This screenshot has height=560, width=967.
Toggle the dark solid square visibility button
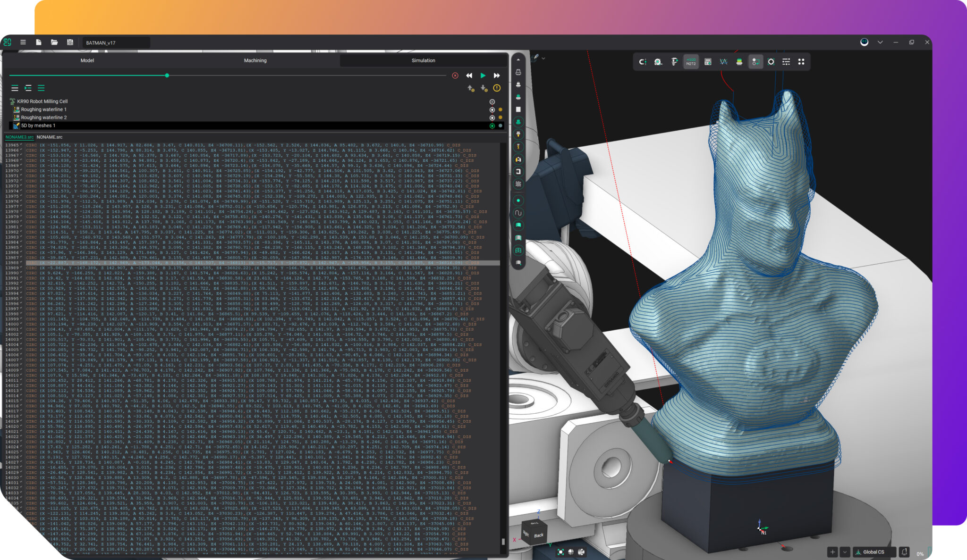[x=518, y=109]
